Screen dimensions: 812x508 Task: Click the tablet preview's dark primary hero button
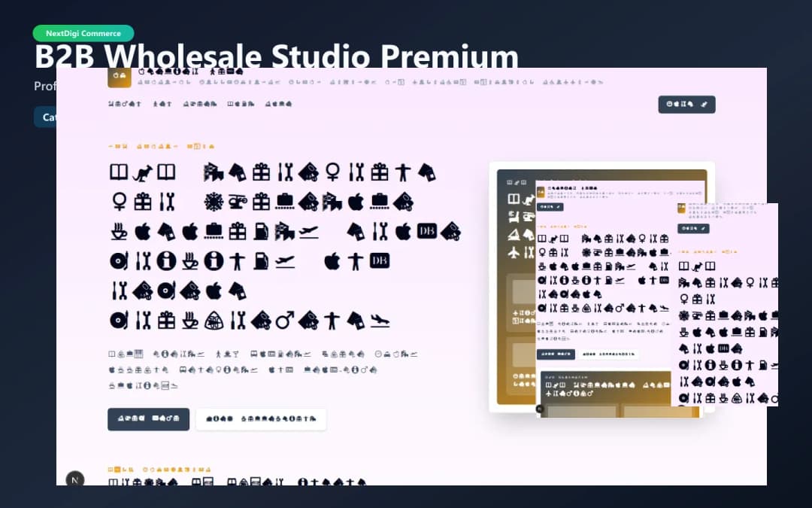point(556,354)
